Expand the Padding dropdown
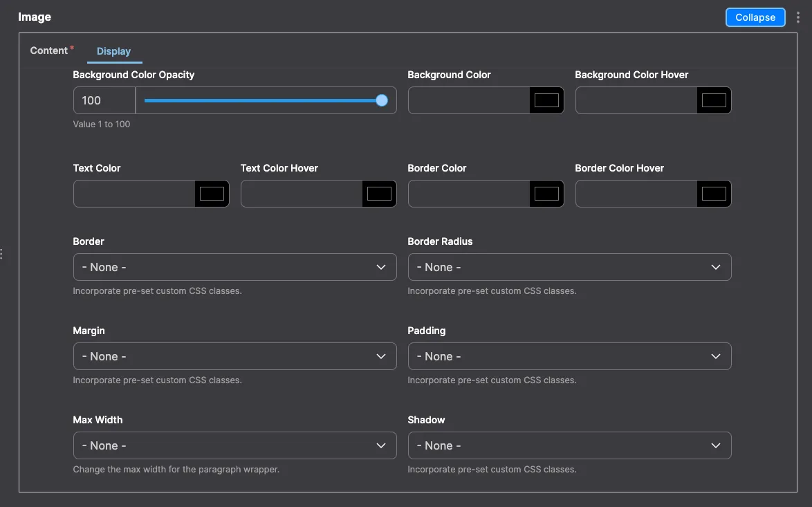Viewport: 812px width, 507px height. [x=570, y=356]
